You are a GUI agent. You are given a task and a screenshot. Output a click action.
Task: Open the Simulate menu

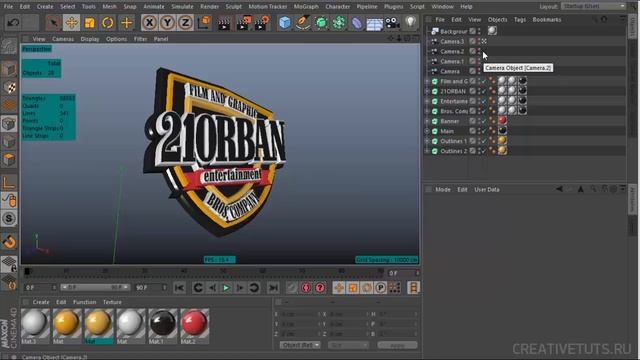click(x=182, y=7)
